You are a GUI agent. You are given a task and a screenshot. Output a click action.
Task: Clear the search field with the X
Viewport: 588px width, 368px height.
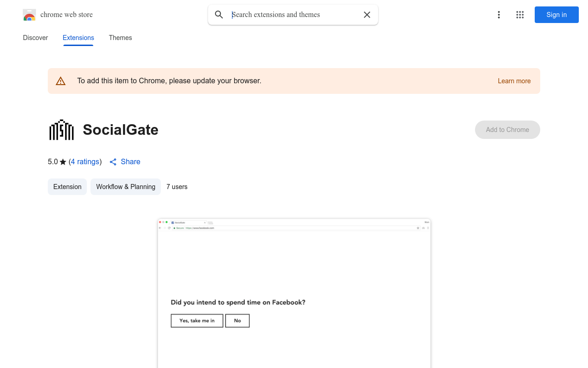367,15
